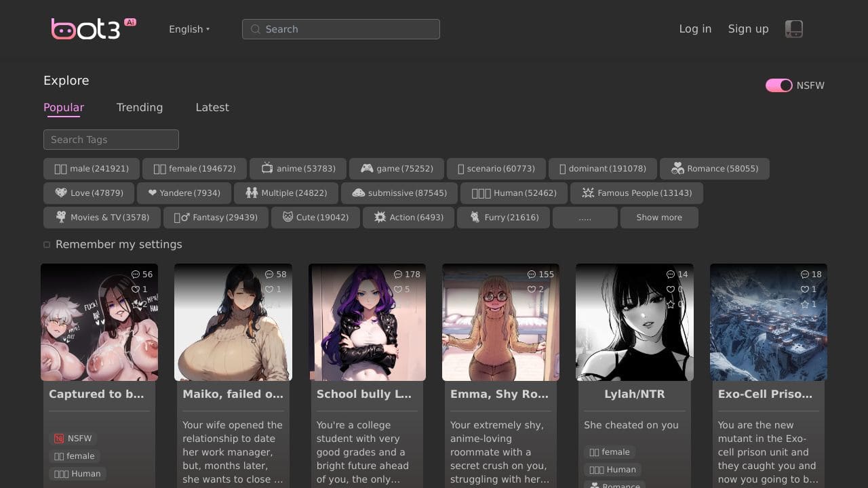Click the heart icon on School bully card
This screenshot has width=868, height=488.
398,289
